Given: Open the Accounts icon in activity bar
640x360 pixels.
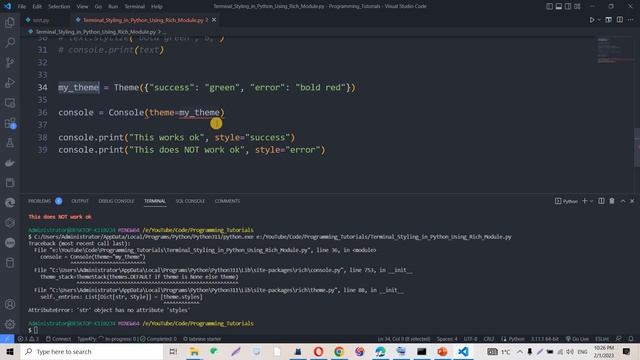Looking at the screenshot, I should click(10, 304).
